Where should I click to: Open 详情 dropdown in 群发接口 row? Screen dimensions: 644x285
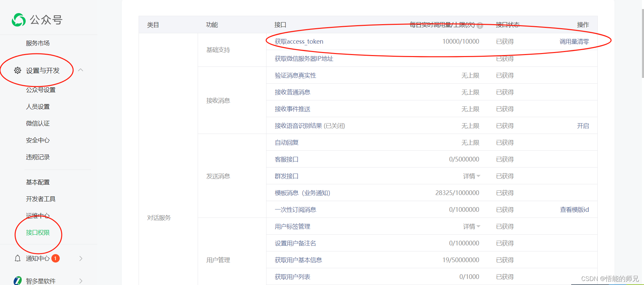(472, 176)
